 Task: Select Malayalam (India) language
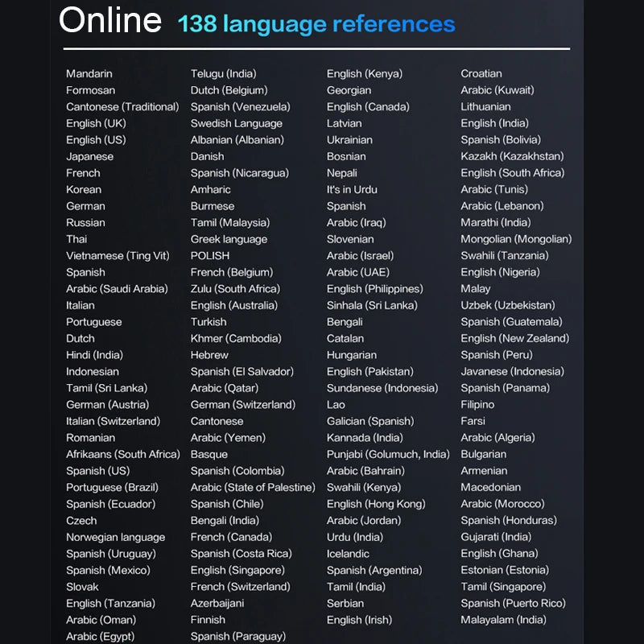coord(503,620)
